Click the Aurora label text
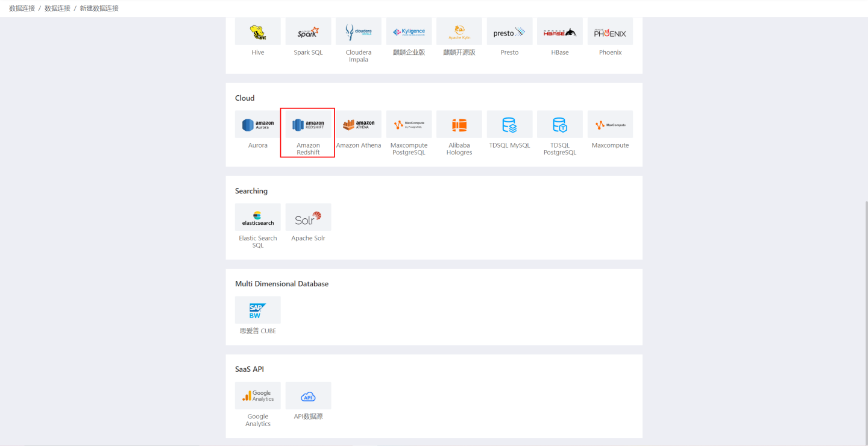This screenshot has width=868, height=446. pos(258,145)
